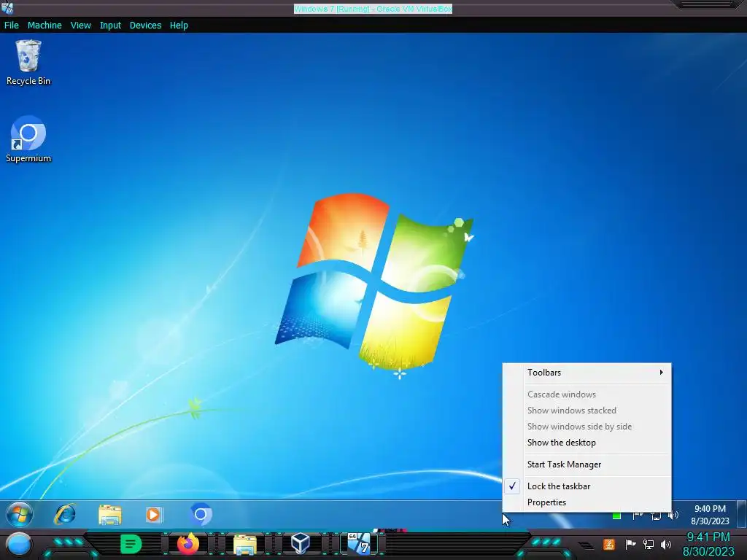
Task: Click the green square guest tray icon
Action: [x=616, y=516]
